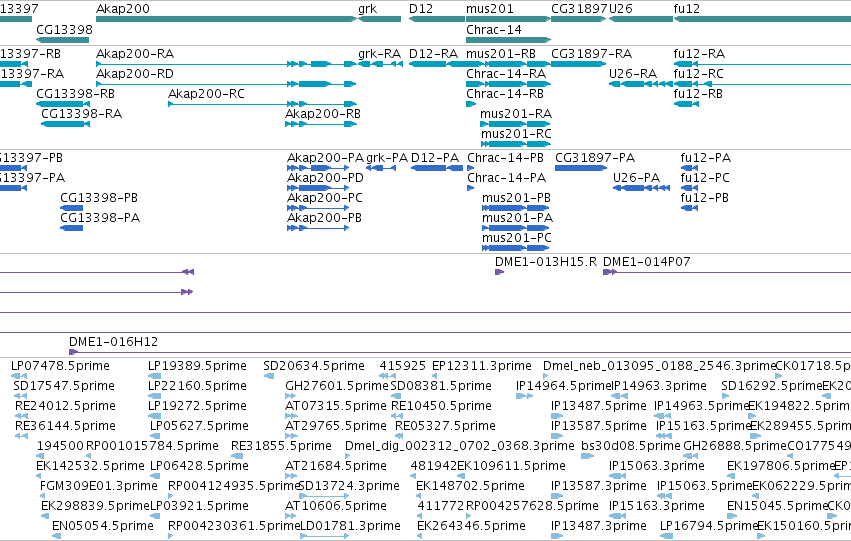This screenshot has width=851, height=541.
Task: Click transcript Akap200-RB
Action: [321, 124]
